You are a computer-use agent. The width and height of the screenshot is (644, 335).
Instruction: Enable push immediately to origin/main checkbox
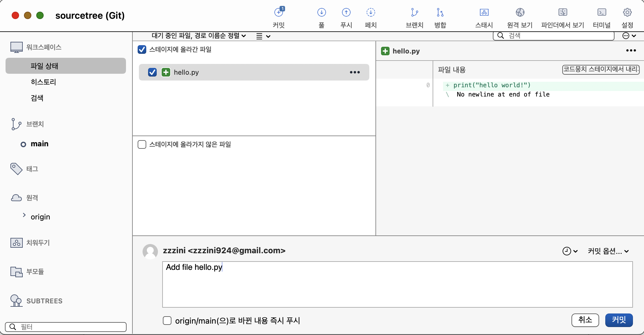[167, 321]
